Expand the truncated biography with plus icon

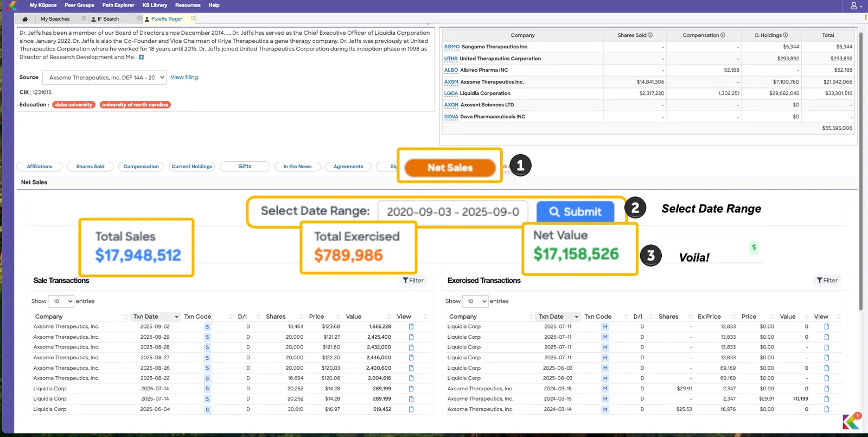[142, 57]
